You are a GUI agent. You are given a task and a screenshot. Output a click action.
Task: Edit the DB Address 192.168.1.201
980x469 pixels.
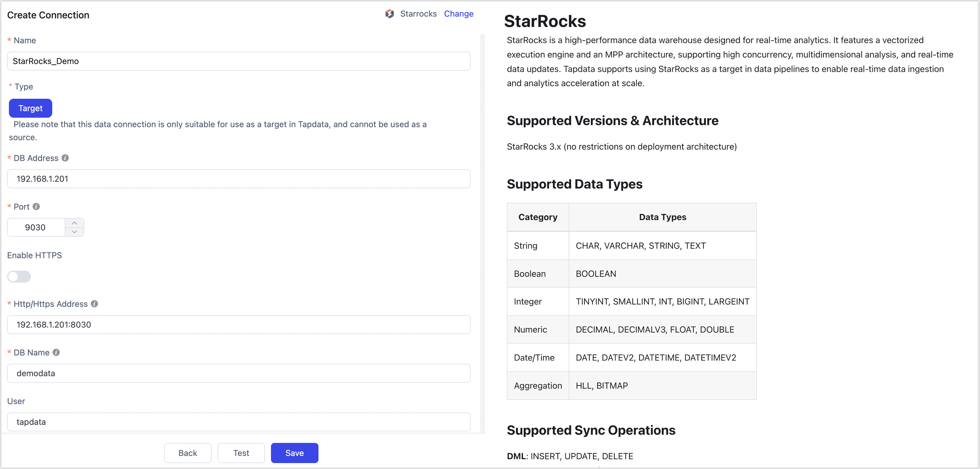[x=239, y=179]
